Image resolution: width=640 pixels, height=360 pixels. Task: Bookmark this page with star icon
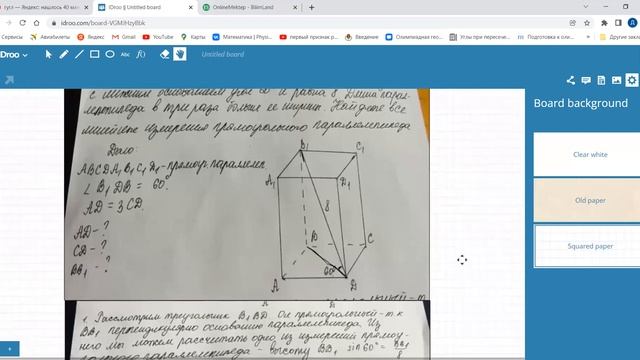pos(587,23)
